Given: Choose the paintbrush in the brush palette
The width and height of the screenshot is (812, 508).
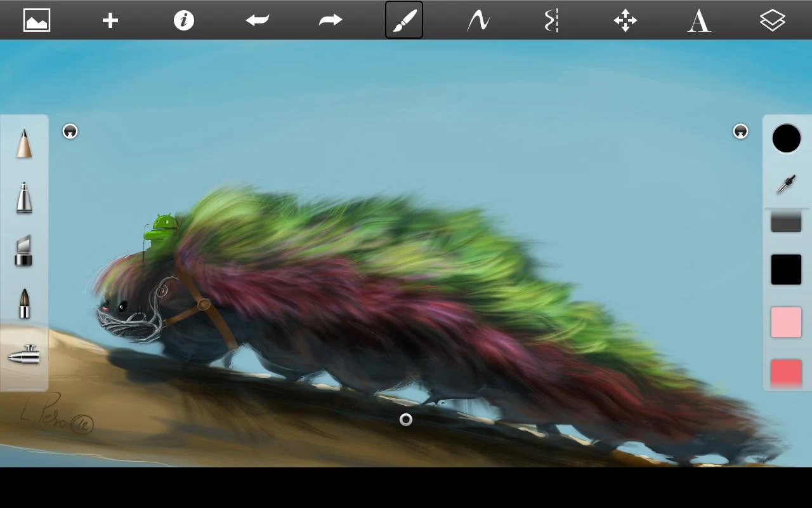Looking at the screenshot, I should [24, 304].
